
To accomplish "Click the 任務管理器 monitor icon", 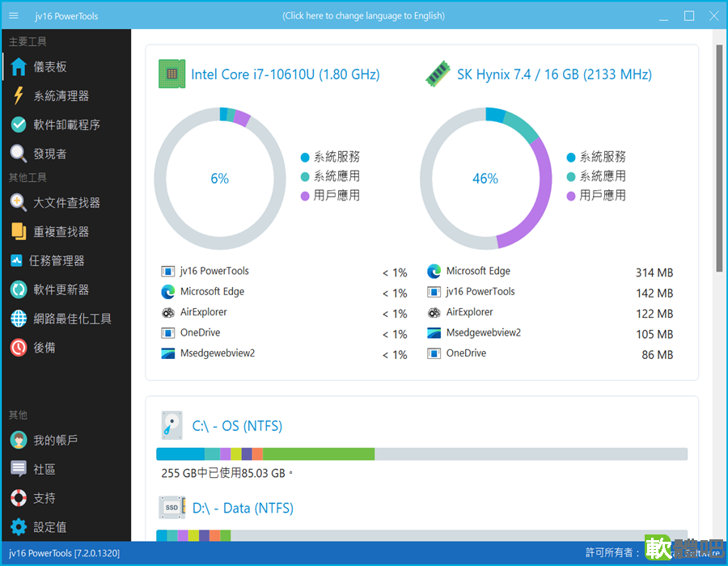I will pyautogui.click(x=17, y=260).
